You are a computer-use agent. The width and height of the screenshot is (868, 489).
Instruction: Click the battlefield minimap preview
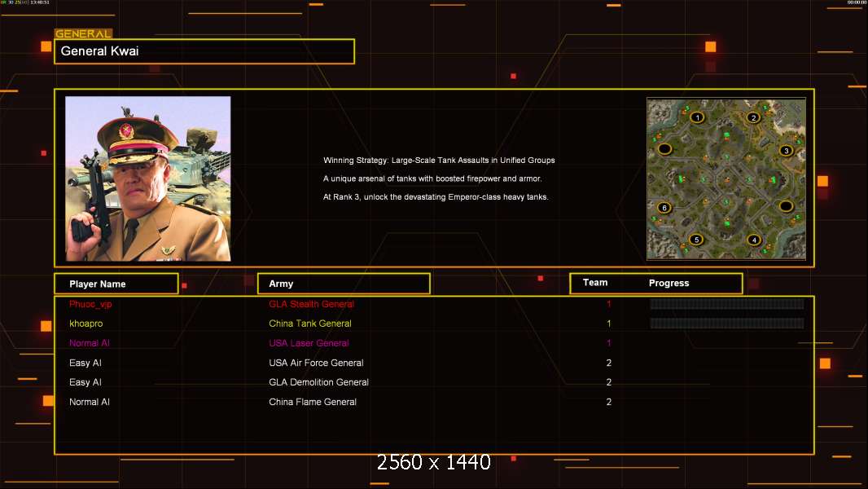[726, 178]
